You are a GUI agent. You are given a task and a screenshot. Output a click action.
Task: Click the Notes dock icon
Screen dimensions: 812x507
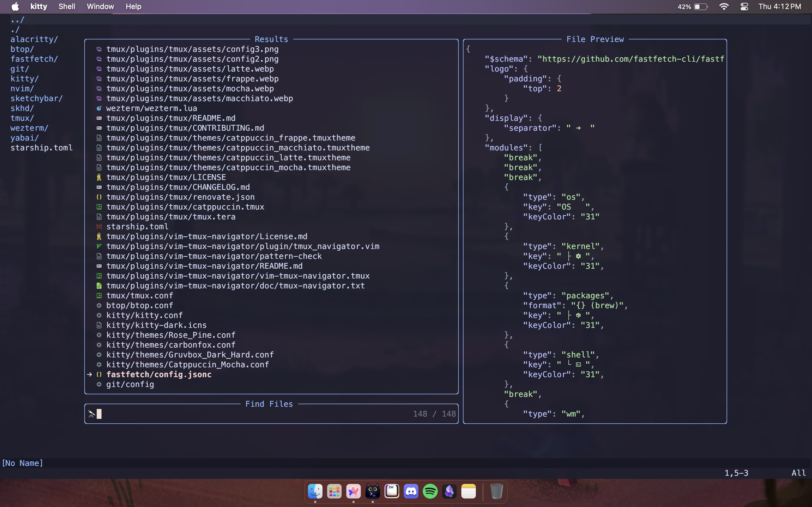(468, 491)
